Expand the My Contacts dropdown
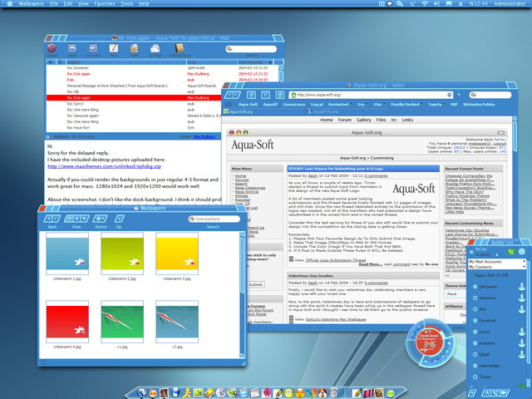Viewport: 532px width, 399px height. click(x=525, y=267)
